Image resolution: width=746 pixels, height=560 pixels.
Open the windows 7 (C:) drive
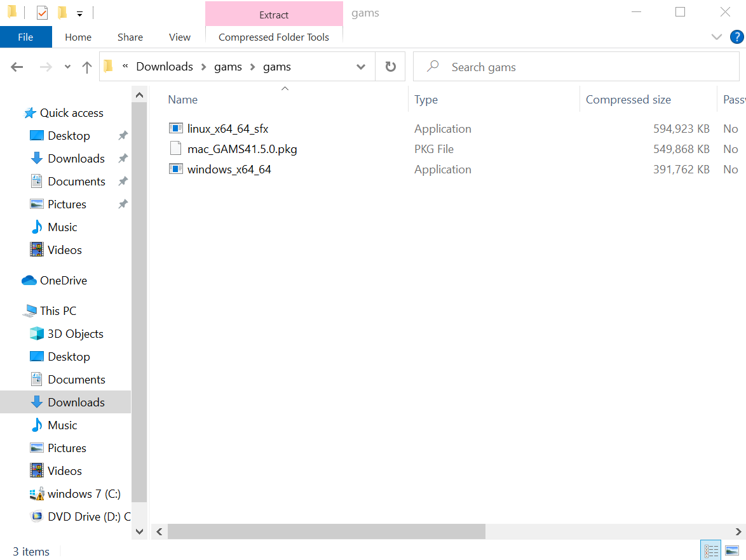click(84, 493)
